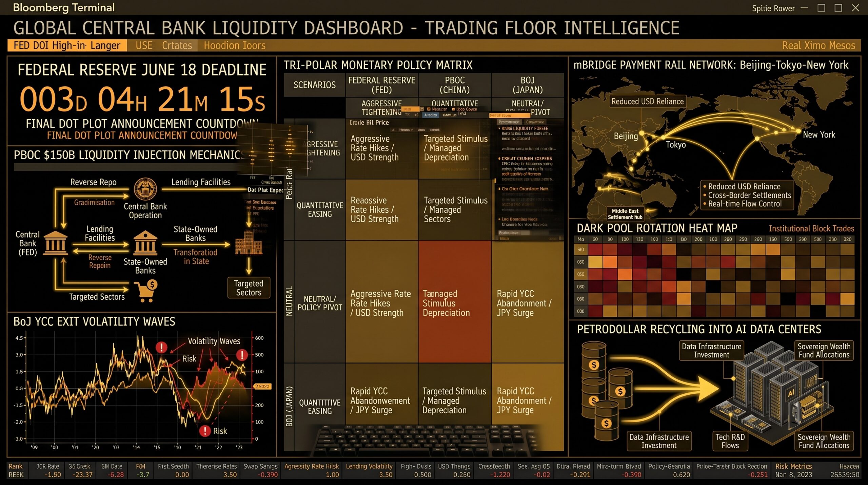
Task: Click the Tokyo node on map
Action: click(x=663, y=137)
